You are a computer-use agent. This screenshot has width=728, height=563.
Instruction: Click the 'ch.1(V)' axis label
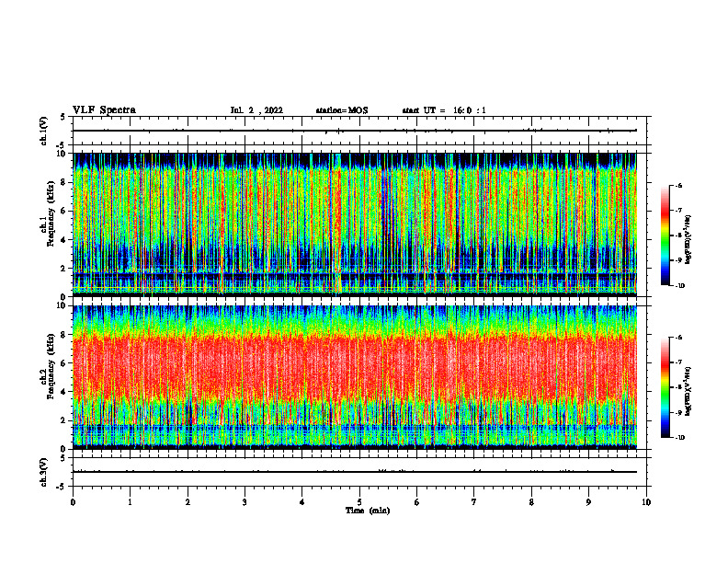pos(43,131)
